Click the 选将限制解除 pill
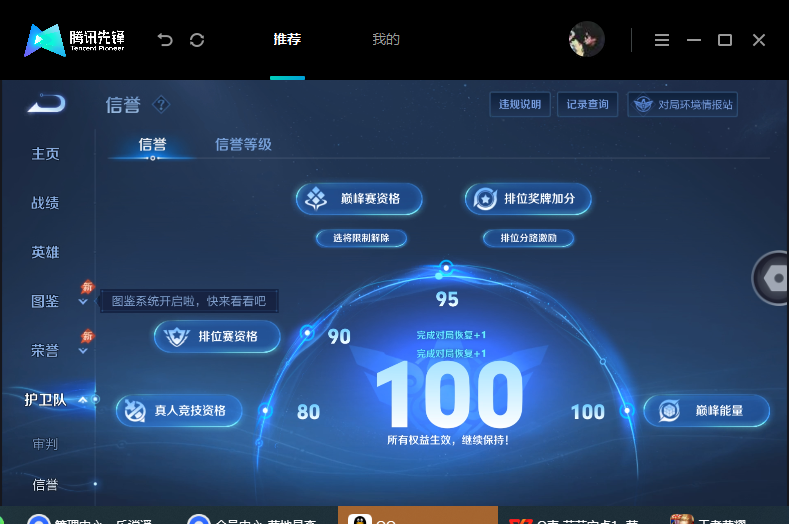The height and width of the screenshot is (524, 789). pos(361,238)
